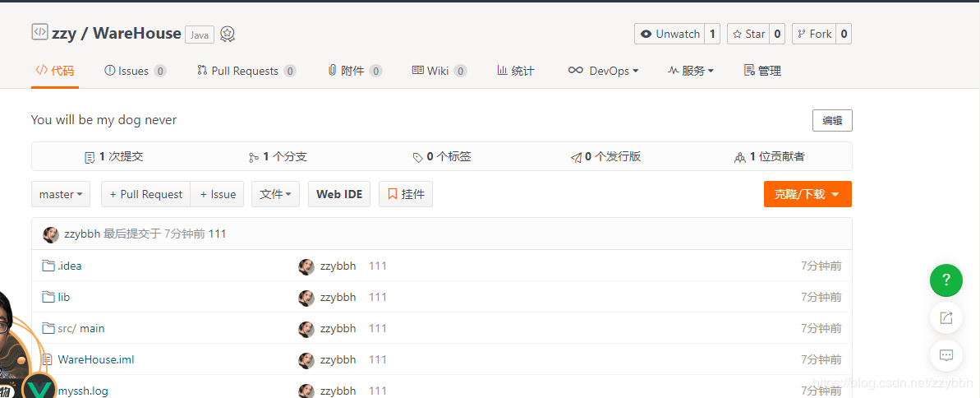Click the floating share external link icon

click(x=946, y=318)
